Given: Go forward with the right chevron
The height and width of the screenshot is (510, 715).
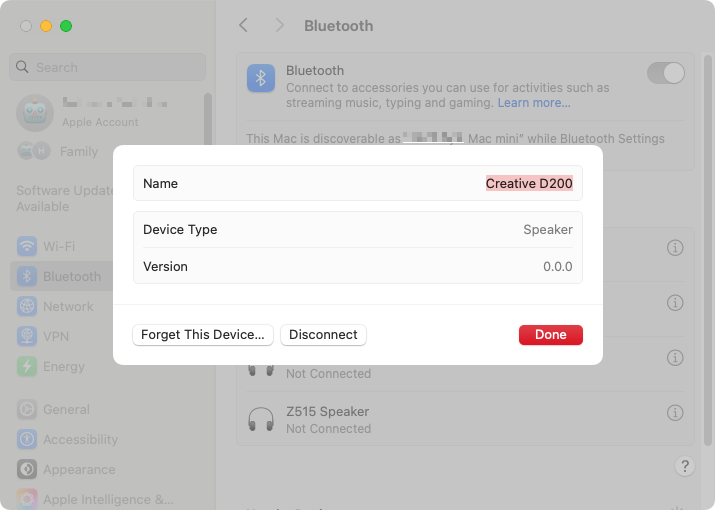Looking at the screenshot, I should click(x=280, y=26).
